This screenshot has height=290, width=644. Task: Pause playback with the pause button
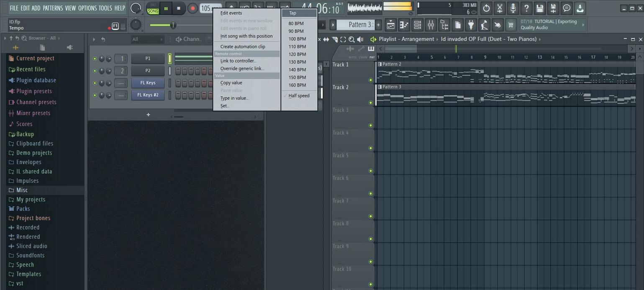166,8
